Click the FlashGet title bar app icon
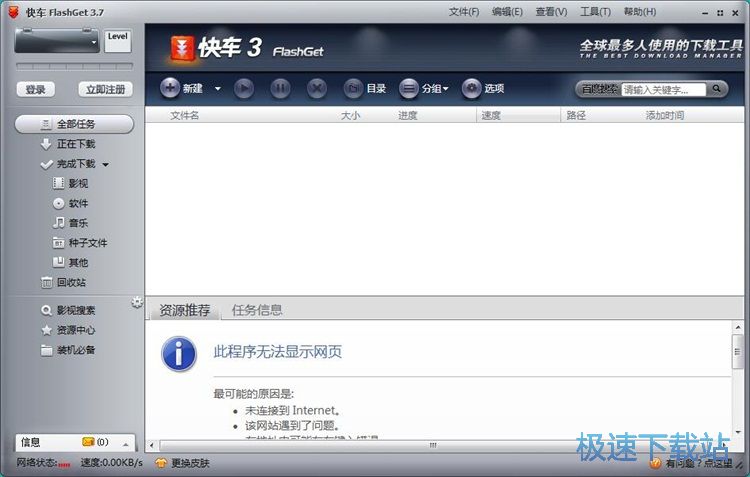The image size is (750, 477). 13,12
